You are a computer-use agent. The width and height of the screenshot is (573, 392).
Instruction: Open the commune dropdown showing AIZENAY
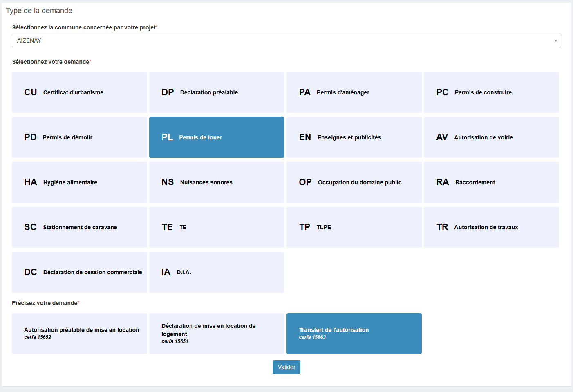(x=286, y=40)
